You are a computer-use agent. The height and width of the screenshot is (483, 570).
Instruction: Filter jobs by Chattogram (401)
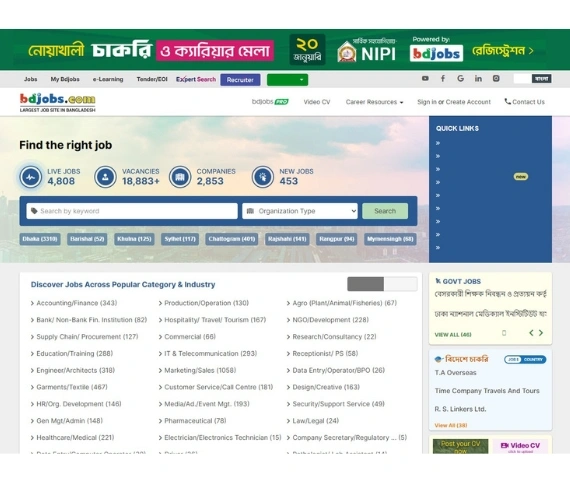pyautogui.click(x=232, y=239)
